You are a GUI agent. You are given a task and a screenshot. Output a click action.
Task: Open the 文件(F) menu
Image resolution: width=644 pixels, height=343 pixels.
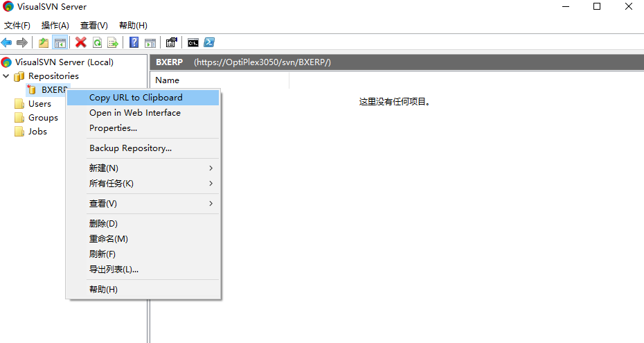coord(17,26)
